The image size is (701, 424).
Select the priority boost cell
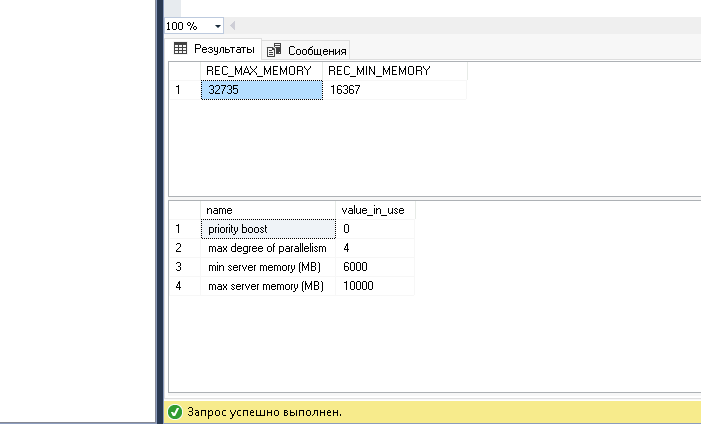pyautogui.click(x=267, y=228)
